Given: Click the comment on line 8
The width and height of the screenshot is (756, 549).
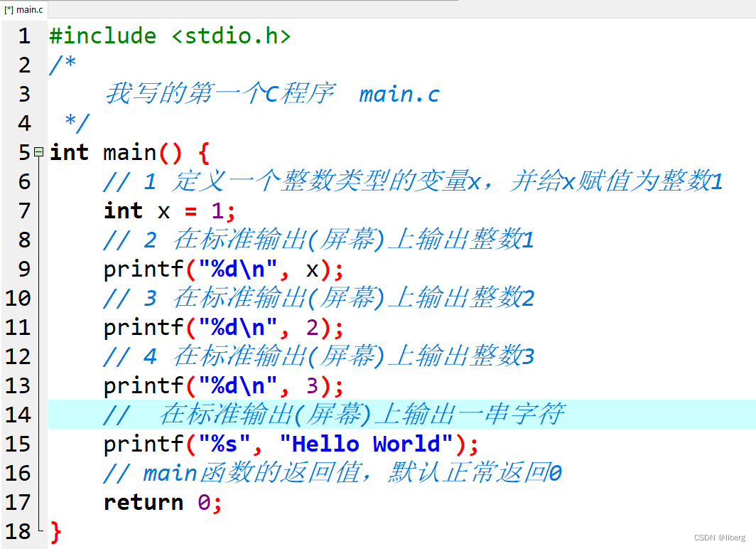Looking at the screenshot, I should click(318, 240).
